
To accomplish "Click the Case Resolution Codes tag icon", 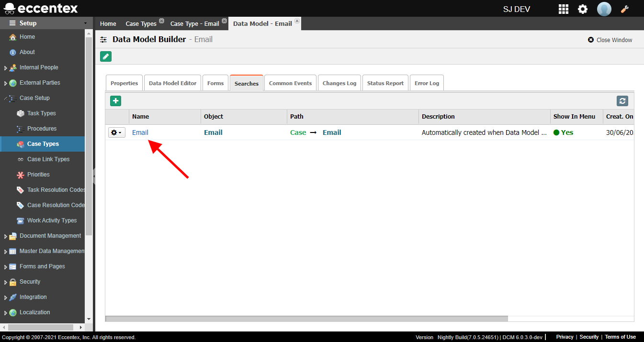I will (21, 205).
